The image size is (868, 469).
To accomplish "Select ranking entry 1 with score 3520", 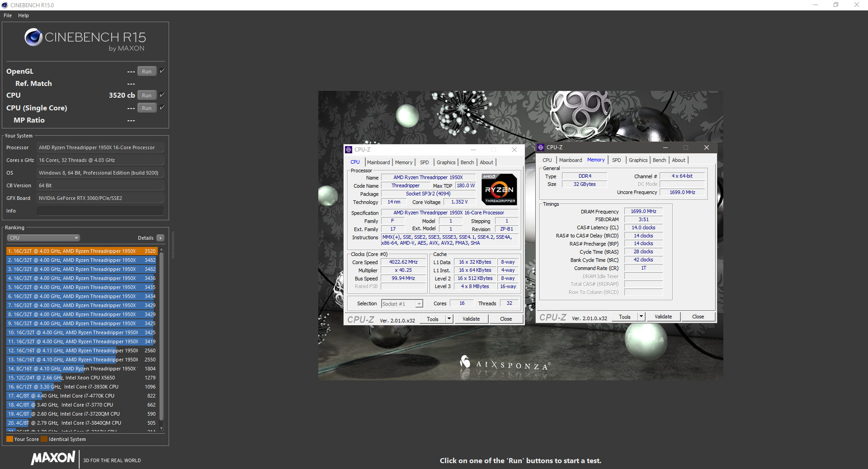I will (x=82, y=251).
